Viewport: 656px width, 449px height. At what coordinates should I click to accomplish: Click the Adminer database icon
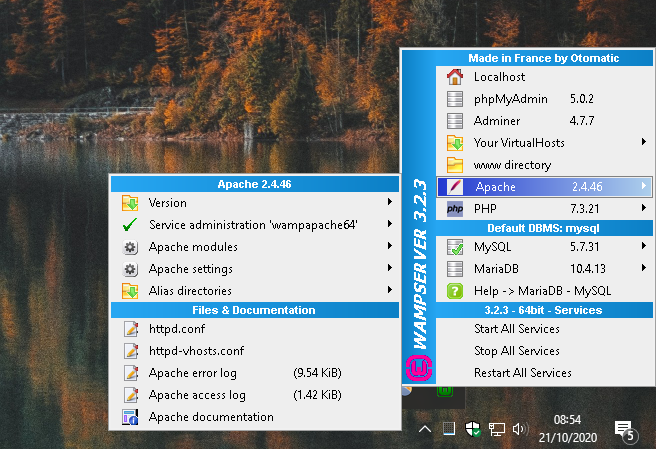click(x=455, y=121)
